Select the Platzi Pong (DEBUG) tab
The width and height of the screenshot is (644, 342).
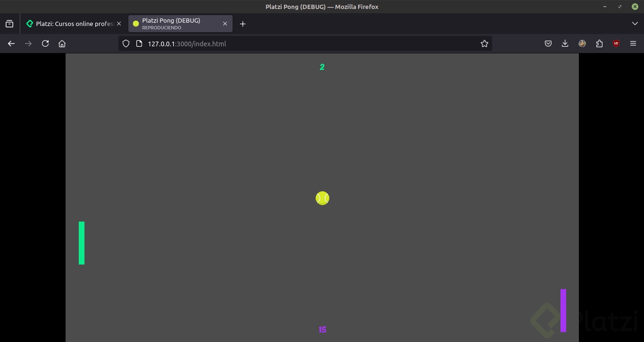pyautogui.click(x=180, y=24)
